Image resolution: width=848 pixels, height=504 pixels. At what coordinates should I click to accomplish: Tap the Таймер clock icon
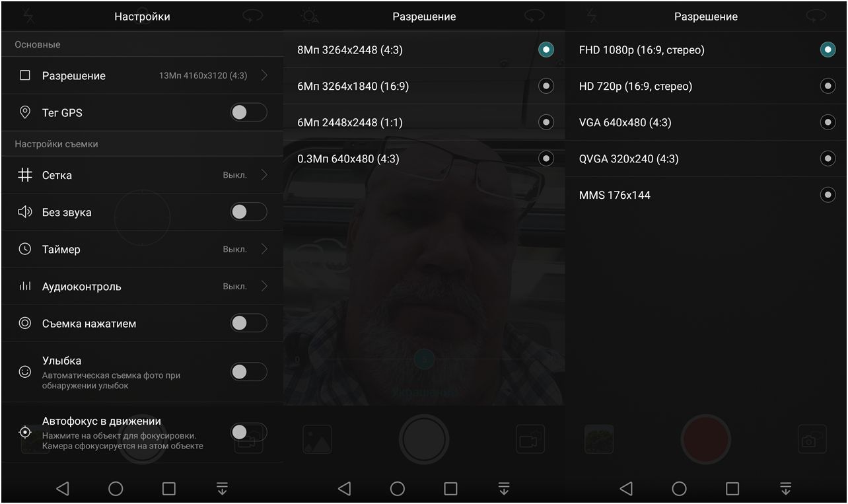pyautogui.click(x=25, y=249)
